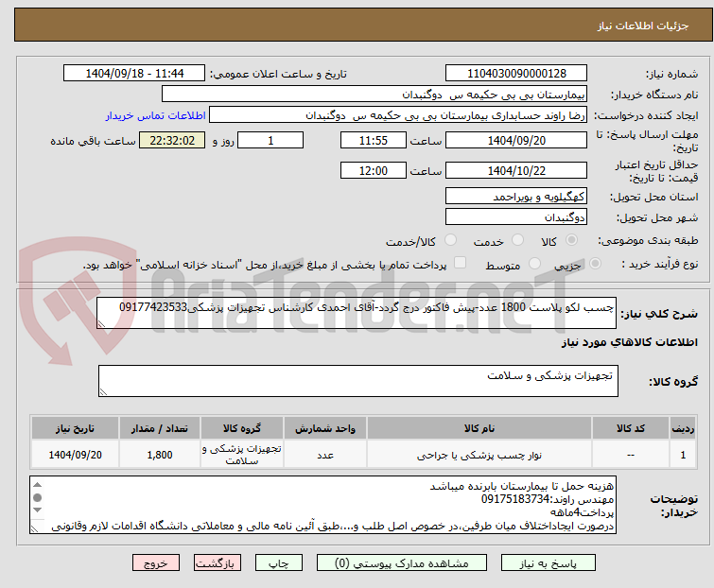Click the واحد شمارش column header
The image size is (714, 588).
tap(325, 428)
